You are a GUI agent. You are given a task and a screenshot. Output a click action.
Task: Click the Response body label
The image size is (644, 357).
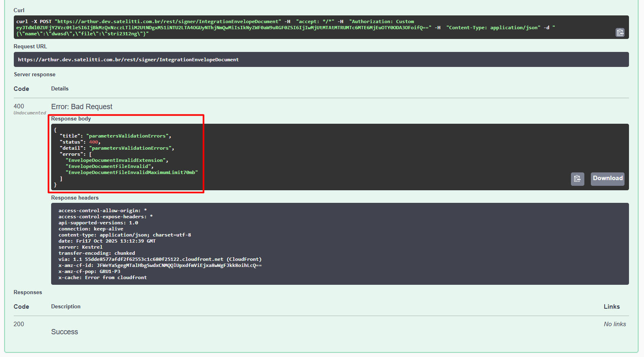pos(71,119)
